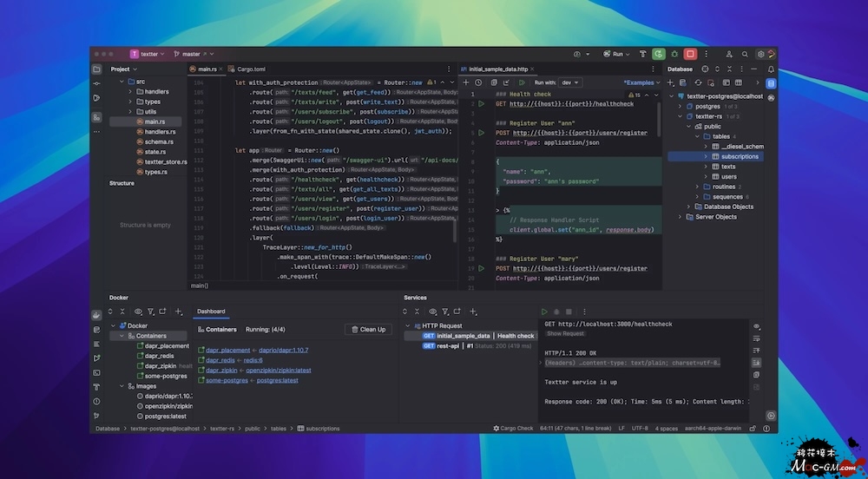Toggle the Project tool window from the left stripe
The image size is (868, 479).
[x=96, y=69]
